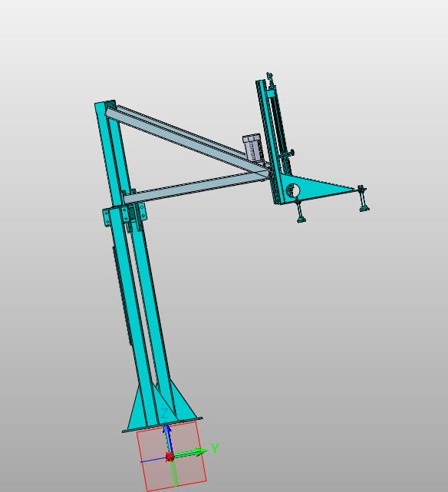The width and height of the screenshot is (448, 492).
Task: Select the green Y axis arrow
Action: 189,454
